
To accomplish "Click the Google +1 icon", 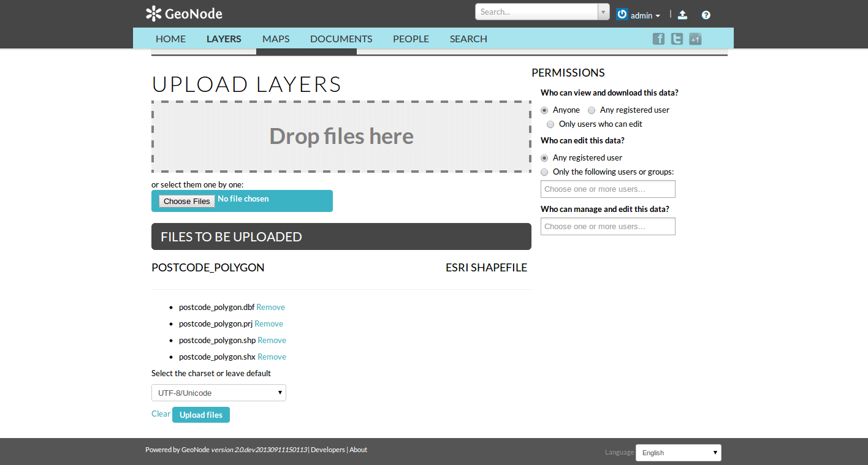I will tap(695, 39).
